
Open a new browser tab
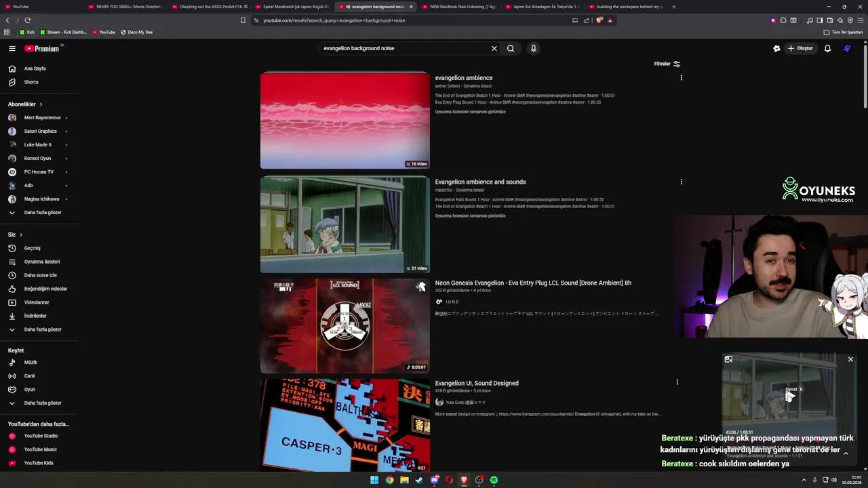tap(674, 7)
